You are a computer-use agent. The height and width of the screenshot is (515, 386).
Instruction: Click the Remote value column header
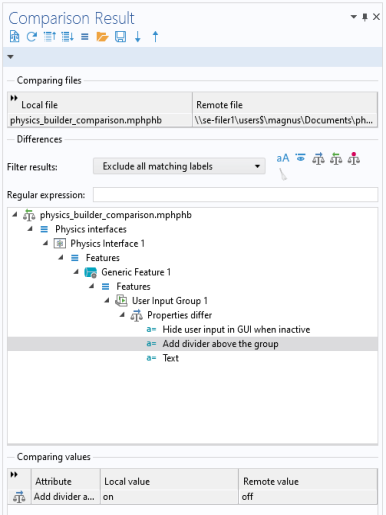click(308, 481)
